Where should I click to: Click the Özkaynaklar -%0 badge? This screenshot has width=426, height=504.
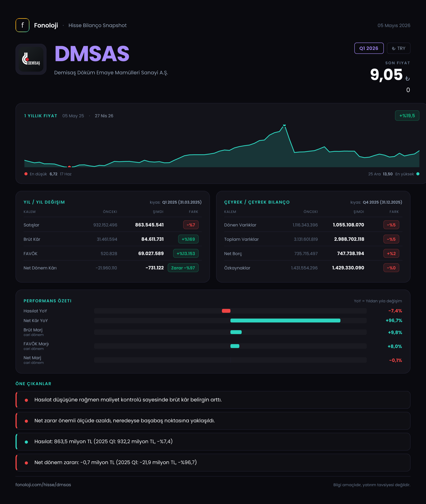click(391, 268)
